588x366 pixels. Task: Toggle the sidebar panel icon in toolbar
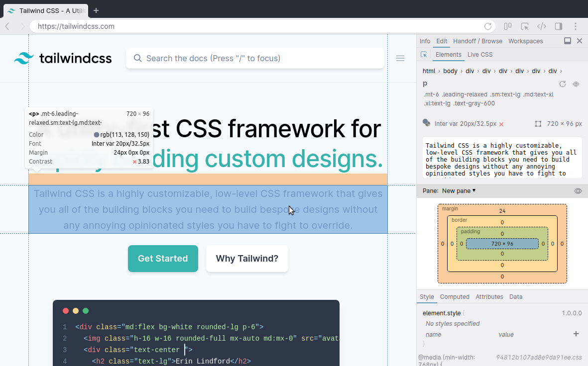[559, 26]
